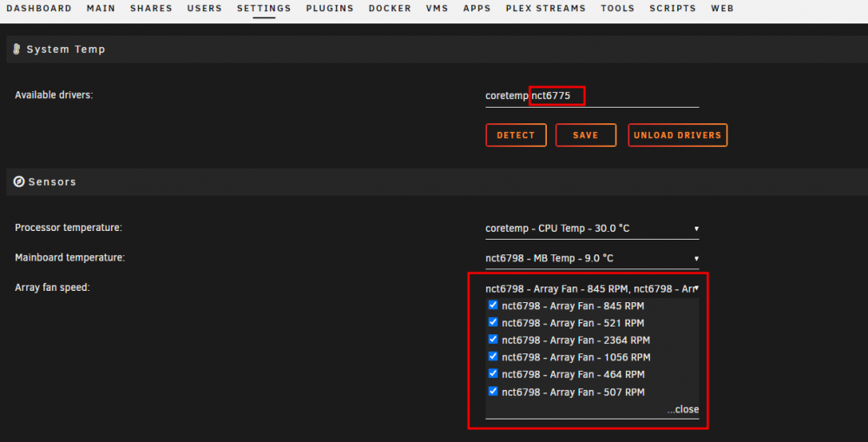Uncheck the Array Fan 507 RPM checkbox
Screen dimensions: 868x442
[493, 391]
